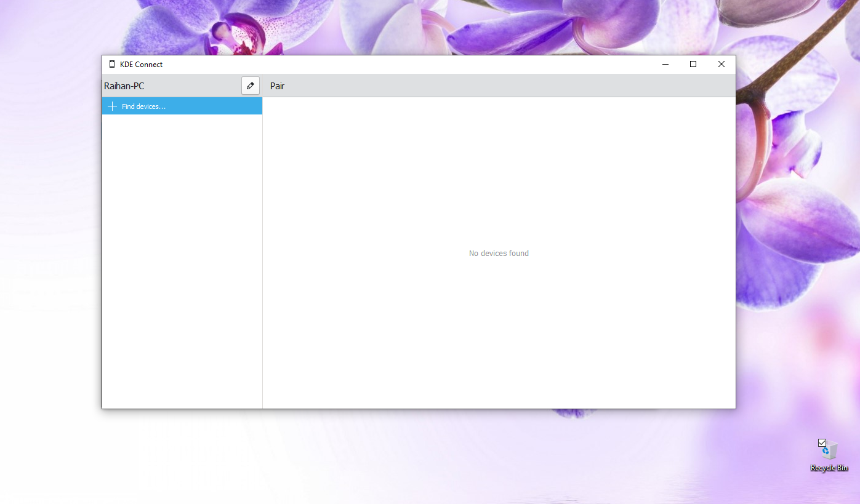Maximize the KDE Connect window

click(x=693, y=64)
